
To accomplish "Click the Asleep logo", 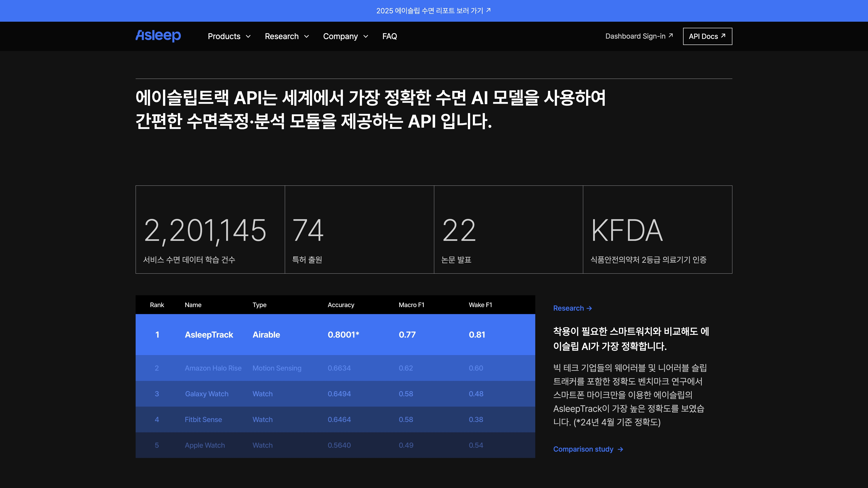I will tap(158, 36).
